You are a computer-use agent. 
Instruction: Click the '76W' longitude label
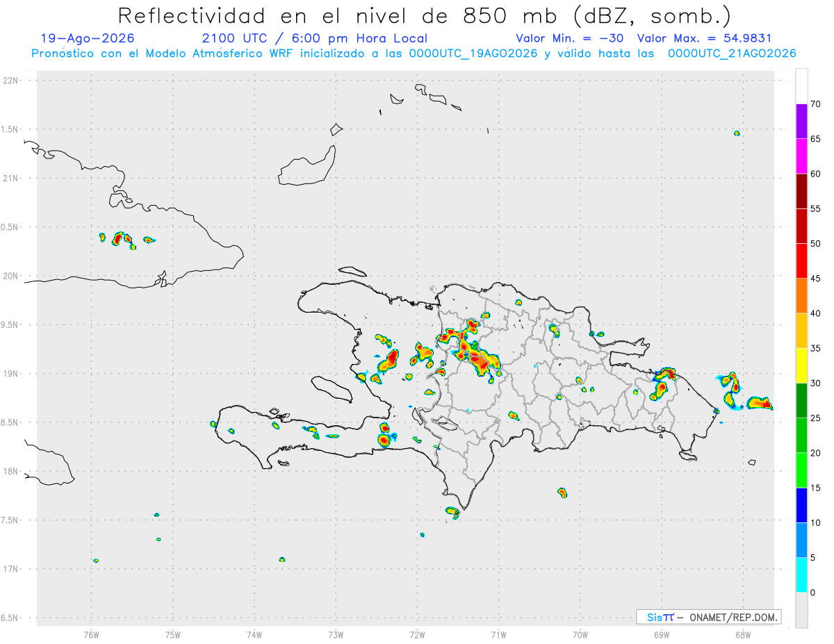click(x=91, y=635)
